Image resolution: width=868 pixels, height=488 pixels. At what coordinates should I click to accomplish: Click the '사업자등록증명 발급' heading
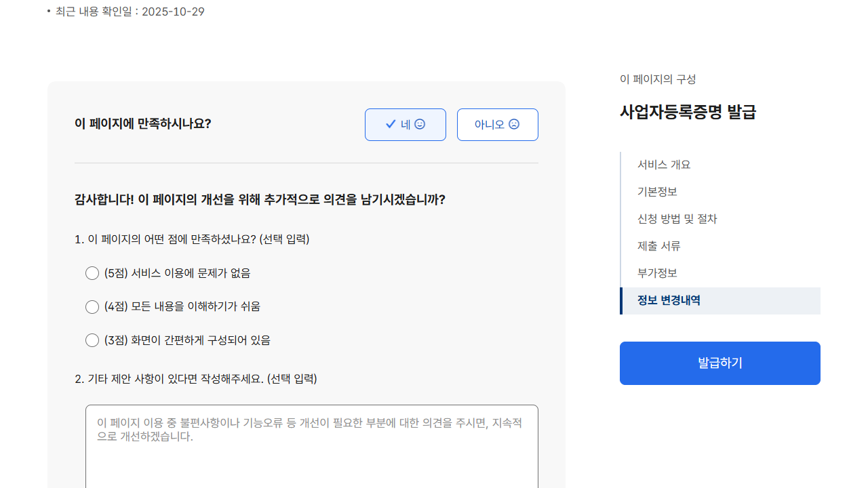[x=688, y=112]
